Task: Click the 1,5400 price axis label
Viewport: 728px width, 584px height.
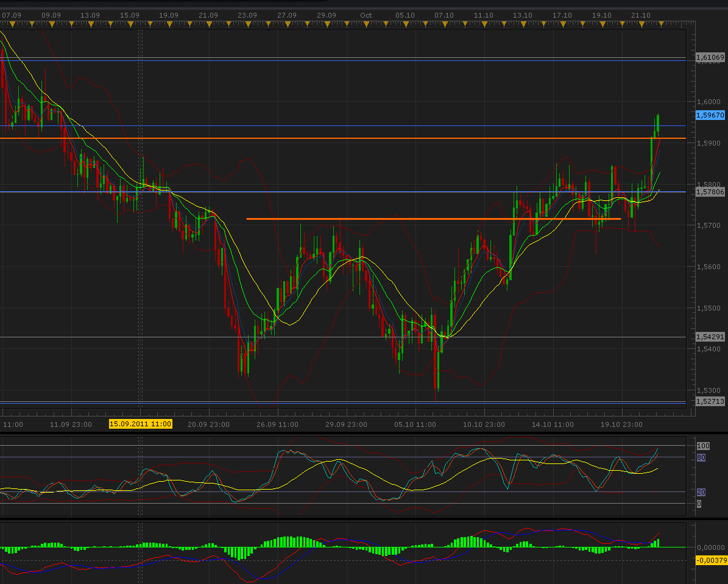Action: click(x=709, y=349)
